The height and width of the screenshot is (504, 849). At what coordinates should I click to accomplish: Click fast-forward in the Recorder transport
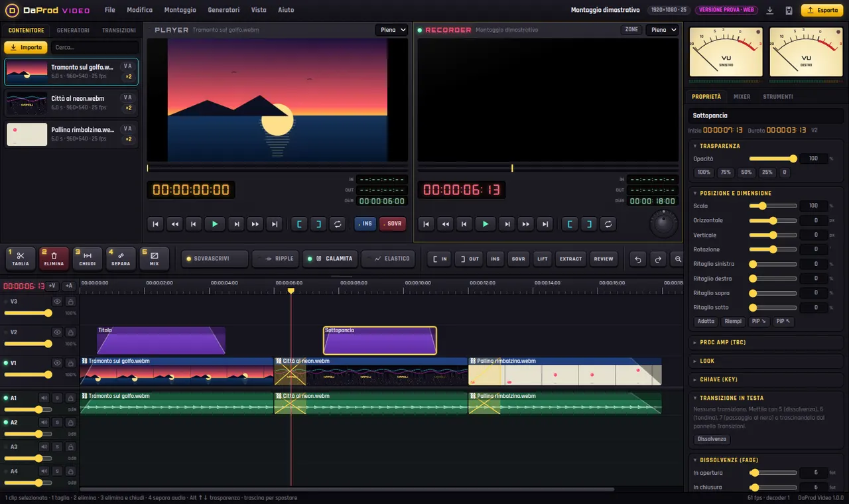click(x=526, y=224)
